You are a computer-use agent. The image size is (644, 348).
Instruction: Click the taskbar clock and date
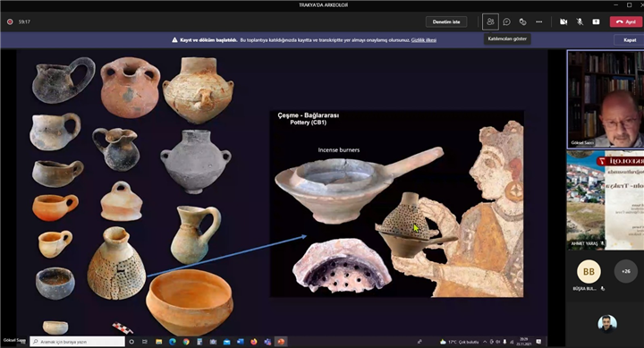[523, 342]
